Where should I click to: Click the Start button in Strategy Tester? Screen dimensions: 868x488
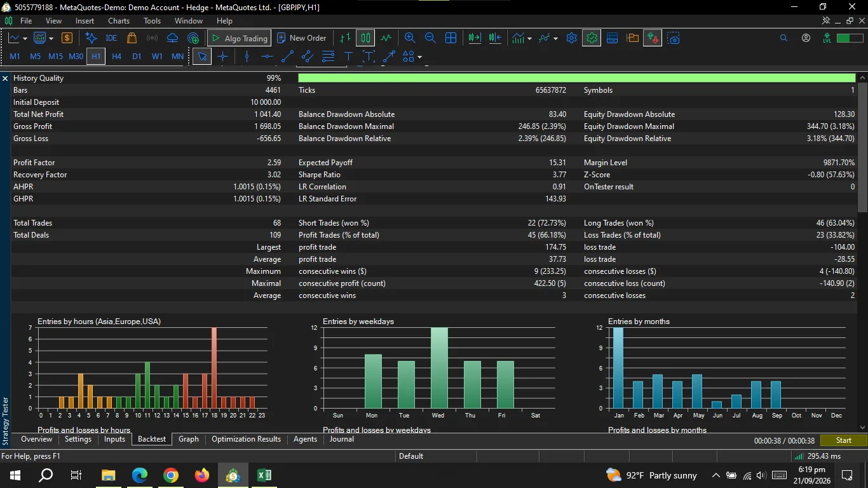tap(843, 440)
